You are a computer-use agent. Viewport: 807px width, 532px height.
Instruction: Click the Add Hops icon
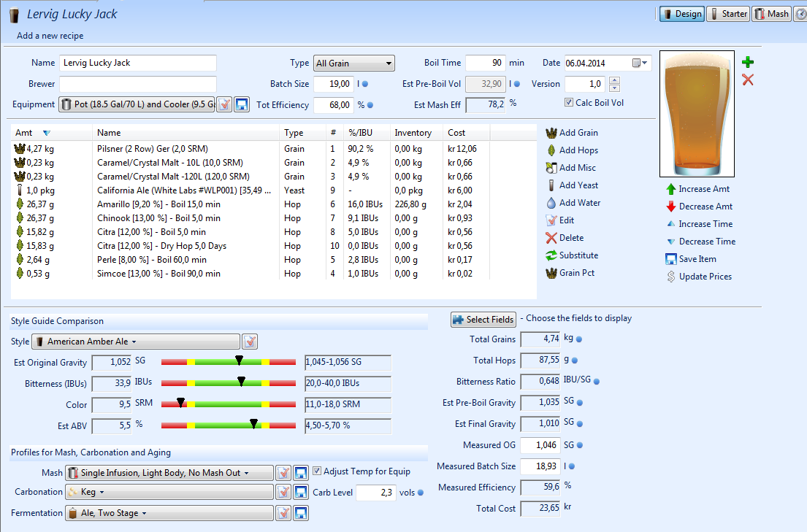551,150
